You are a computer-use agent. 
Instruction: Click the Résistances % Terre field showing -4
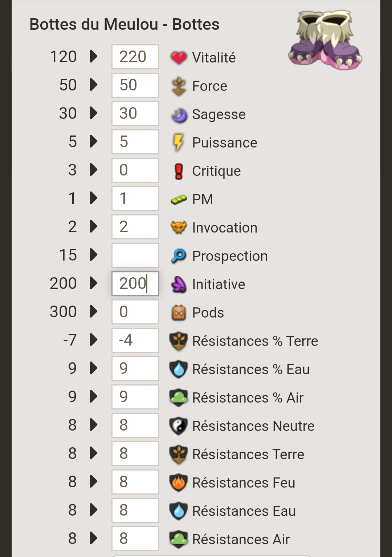[x=135, y=340]
